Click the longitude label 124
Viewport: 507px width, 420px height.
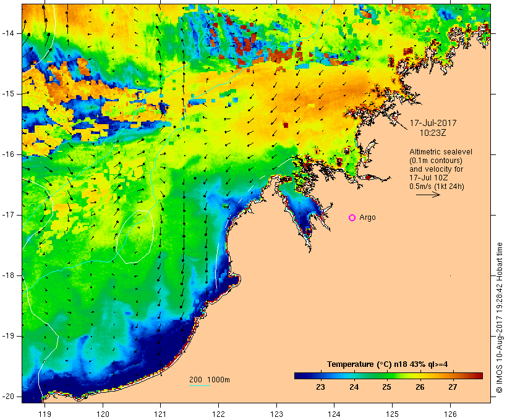(x=334, y=414)
